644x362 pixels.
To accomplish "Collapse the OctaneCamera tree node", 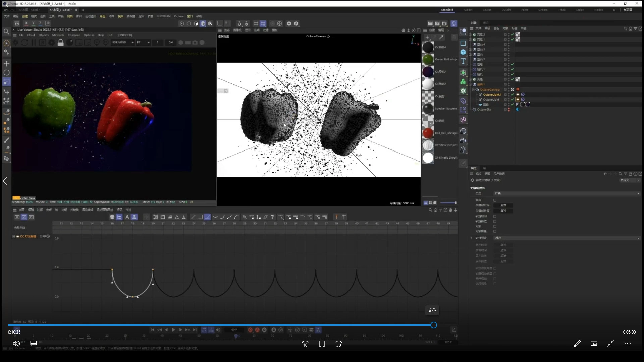I will point(473,89).
